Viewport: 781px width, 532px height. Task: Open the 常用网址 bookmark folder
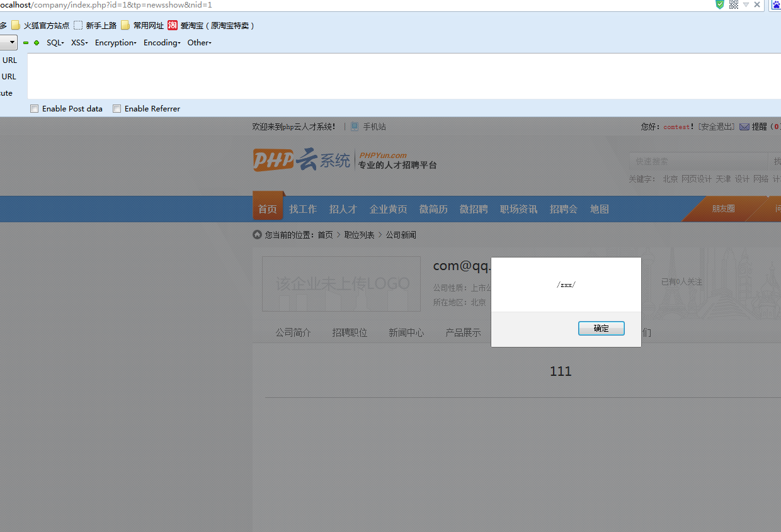click(x=142, y=26)
